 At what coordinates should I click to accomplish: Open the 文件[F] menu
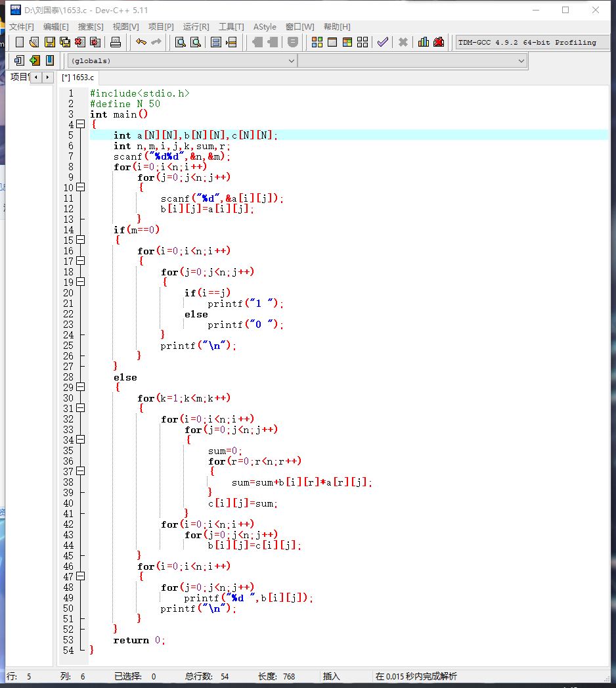pos(22,27)
